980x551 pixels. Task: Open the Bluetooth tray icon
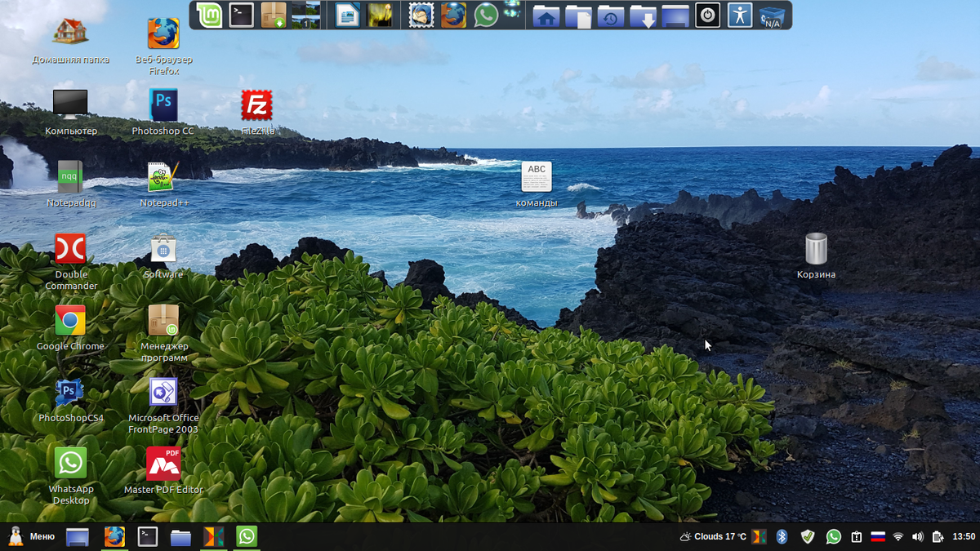click(782, 536)
